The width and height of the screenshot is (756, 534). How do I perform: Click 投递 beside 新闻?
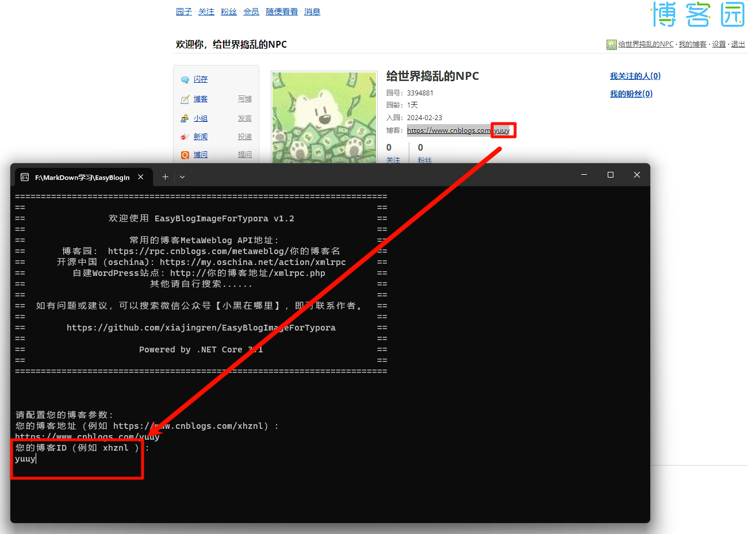245,137
